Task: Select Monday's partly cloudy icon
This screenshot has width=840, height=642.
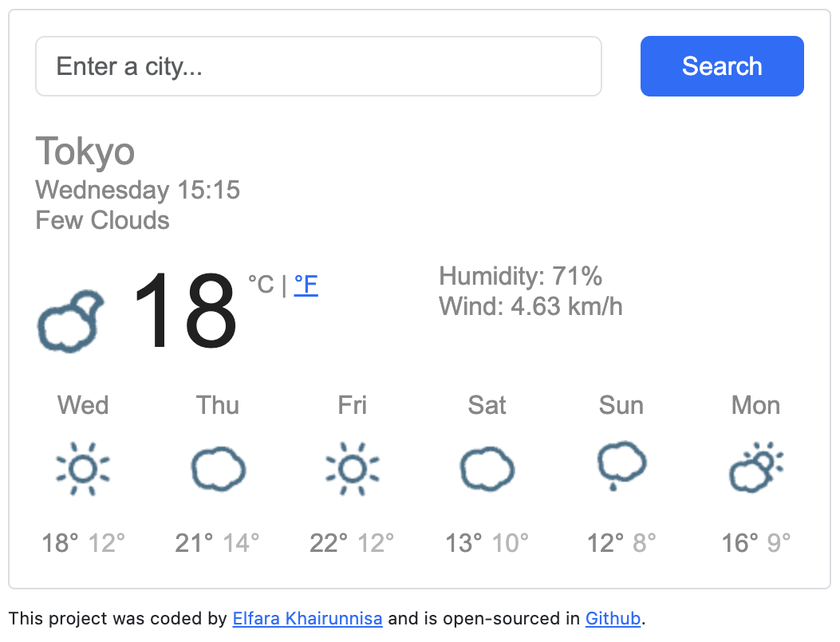Action: point(755,469)
